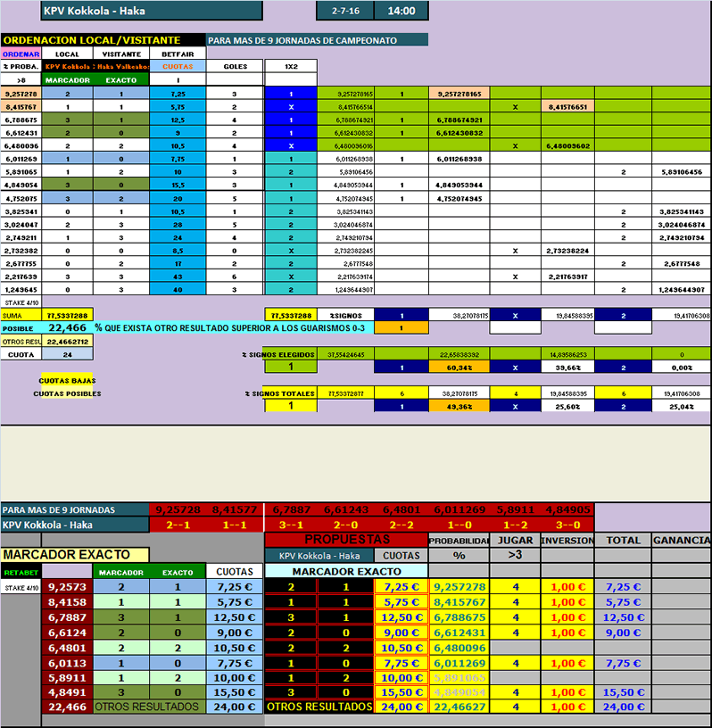The image size is (712, 728).
Task: Select the POSIBLE label cell
Action: 21,328
